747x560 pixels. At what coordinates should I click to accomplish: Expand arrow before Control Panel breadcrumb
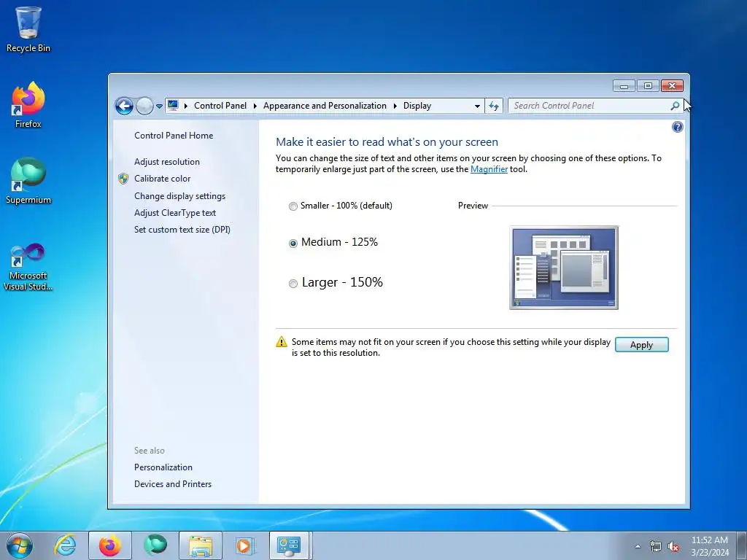pyautogui.click(x=186, y=106)
